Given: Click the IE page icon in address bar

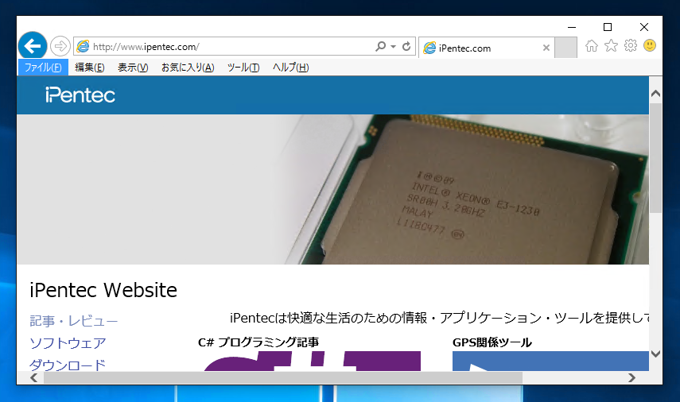Looking at the screenshot, I should tap(82, 46).
